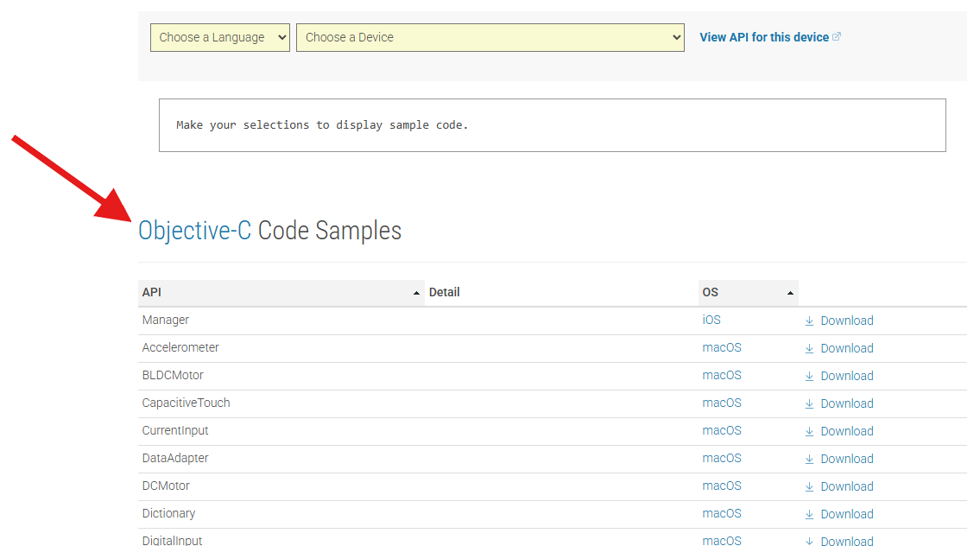Screen dimensions: 980x546
Task: Click download icon in the DataAdapter row
Action: pyautogui.click(x=809, y=459)
